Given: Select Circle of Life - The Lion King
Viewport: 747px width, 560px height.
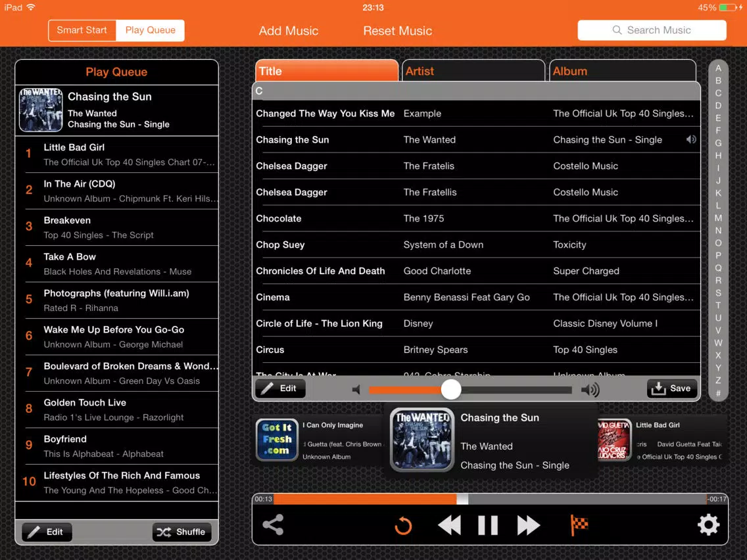Looking at the screenshot, I should coord(476,323).
